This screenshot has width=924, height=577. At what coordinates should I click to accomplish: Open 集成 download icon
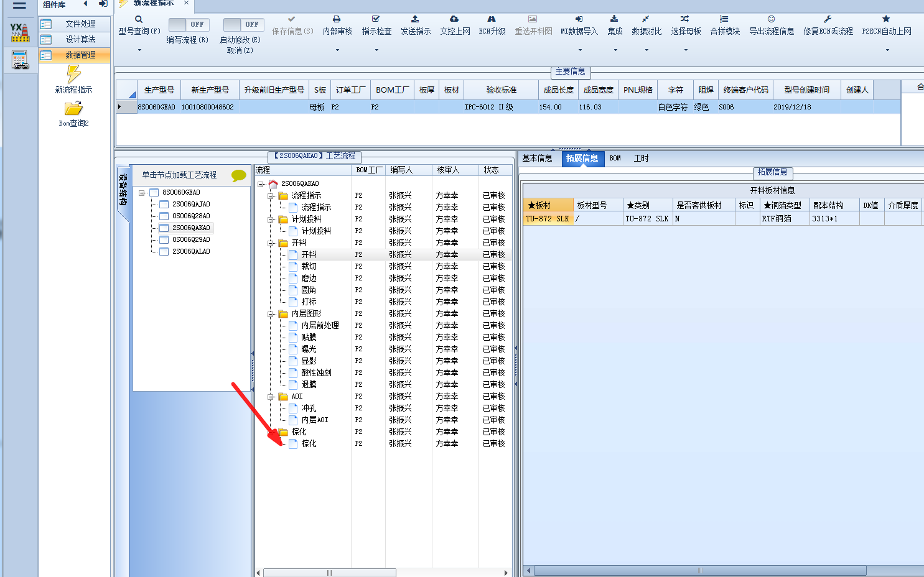[x=614, y=19]
